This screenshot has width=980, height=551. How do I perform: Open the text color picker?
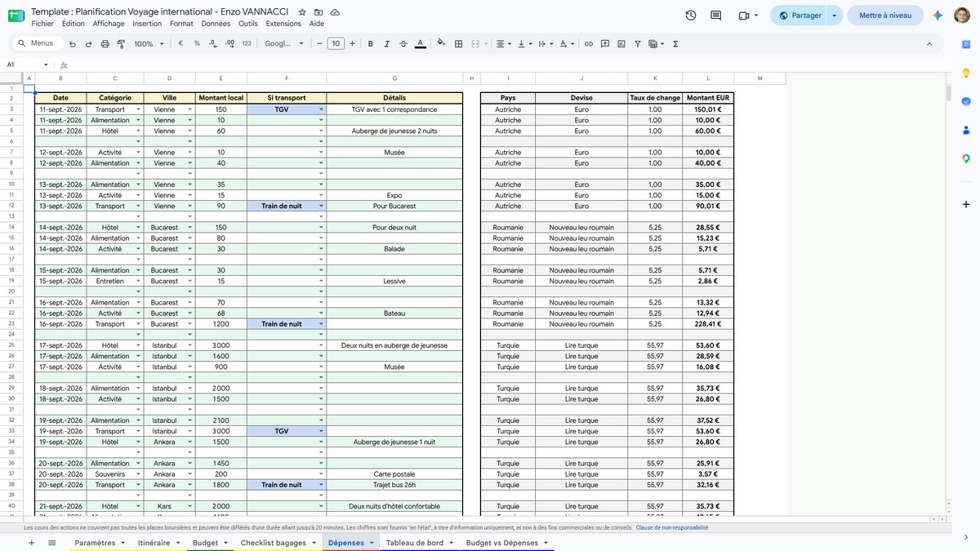click(x=420, y=44)
